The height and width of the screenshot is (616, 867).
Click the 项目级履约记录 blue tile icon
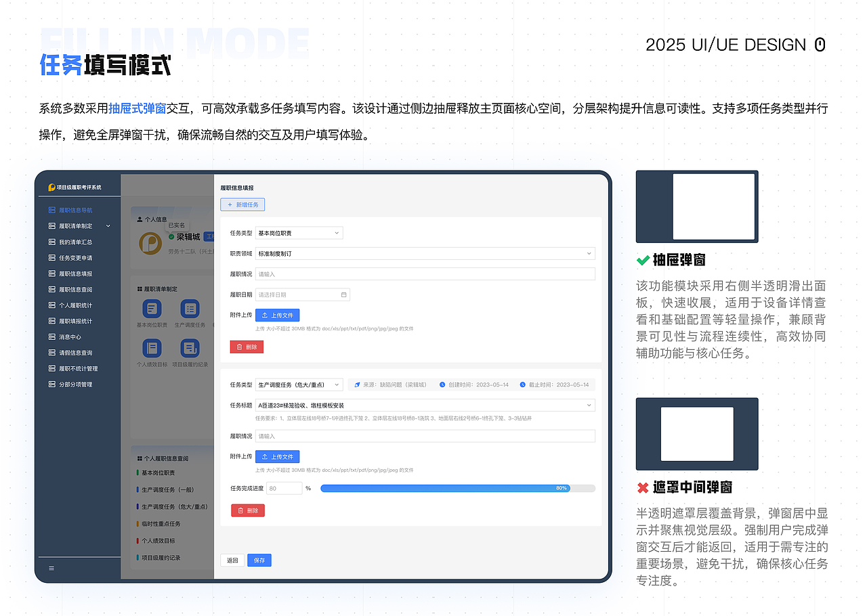point(190,349)
